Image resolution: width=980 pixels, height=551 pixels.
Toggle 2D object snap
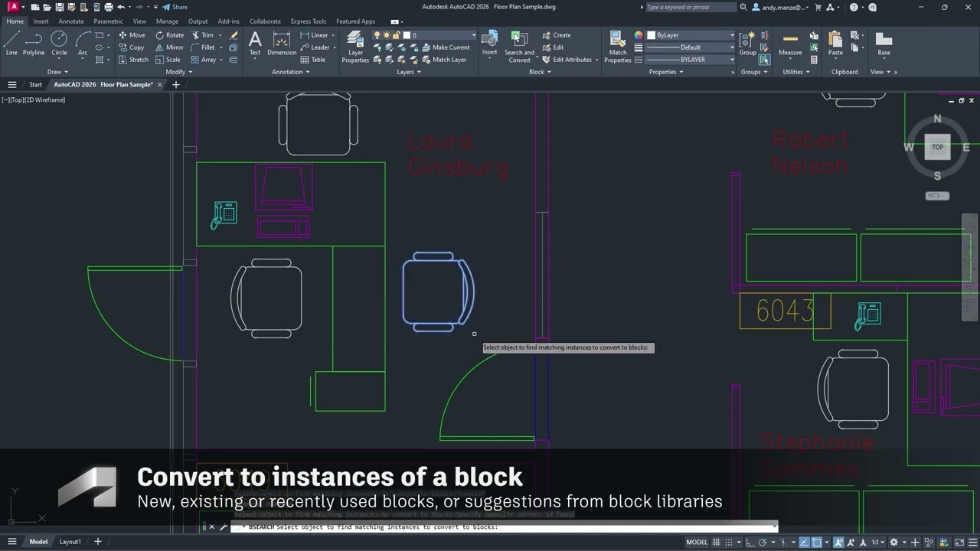817,542
